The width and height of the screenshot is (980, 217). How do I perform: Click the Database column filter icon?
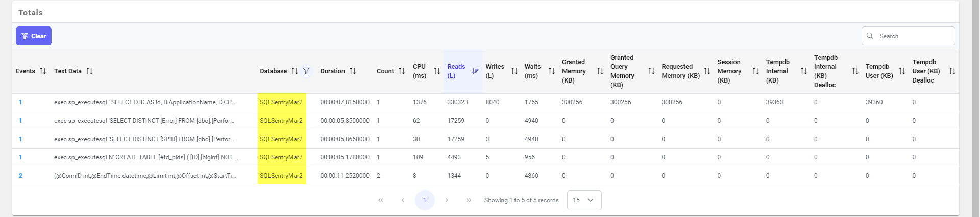tap(306, 71)
